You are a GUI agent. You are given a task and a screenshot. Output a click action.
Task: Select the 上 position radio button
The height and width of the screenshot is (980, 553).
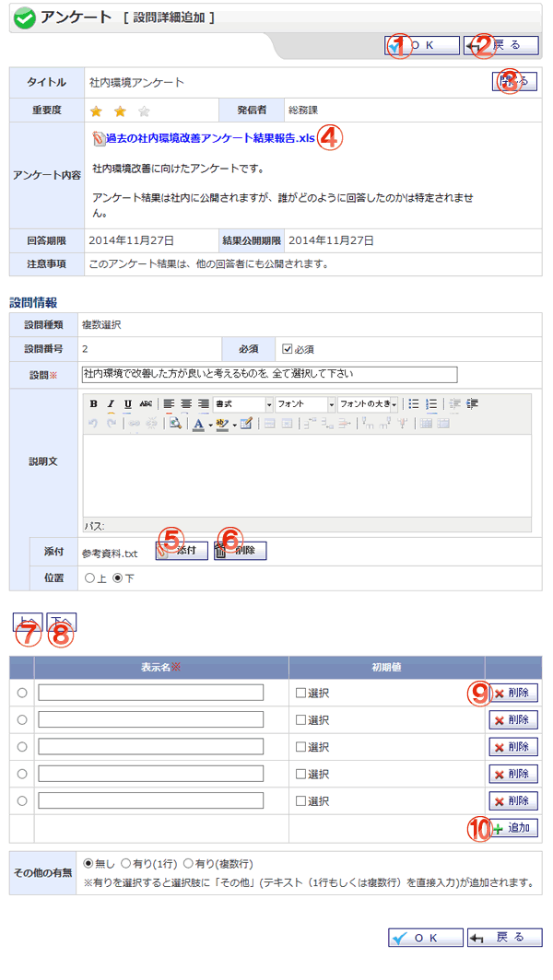[88, 578]
